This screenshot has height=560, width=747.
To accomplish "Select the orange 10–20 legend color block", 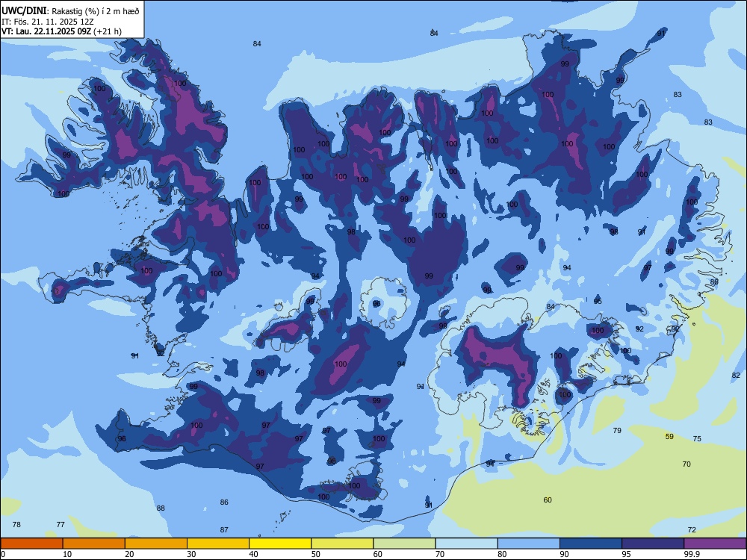I will [94, 544].
